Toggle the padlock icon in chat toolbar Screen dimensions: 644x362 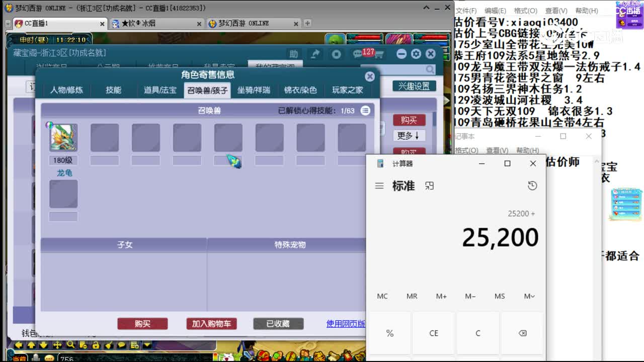[x=96, y=345]
